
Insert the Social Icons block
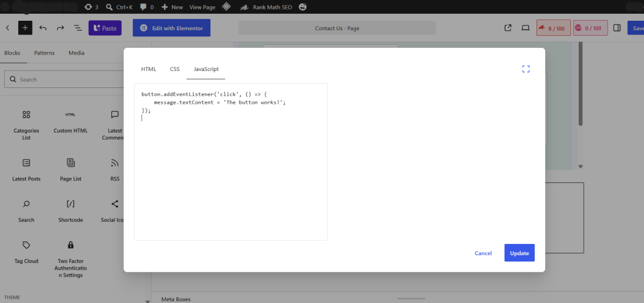coord(113,210)
